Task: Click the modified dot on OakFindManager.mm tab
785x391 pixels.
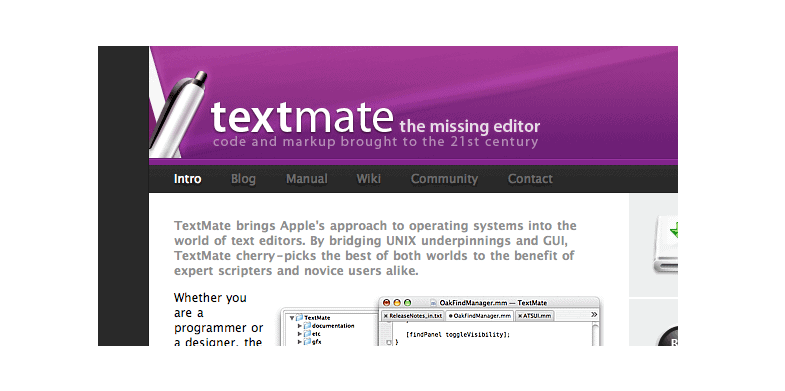Action: (x=451, y=316)
